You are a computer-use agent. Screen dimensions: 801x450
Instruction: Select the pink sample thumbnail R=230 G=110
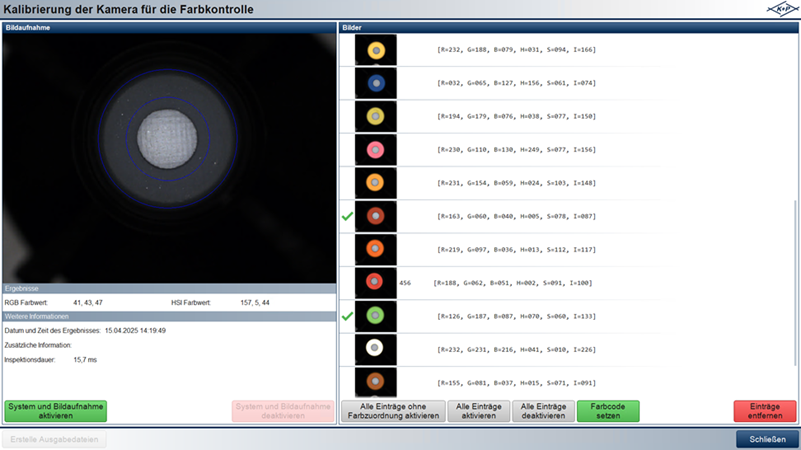[375, 150]
